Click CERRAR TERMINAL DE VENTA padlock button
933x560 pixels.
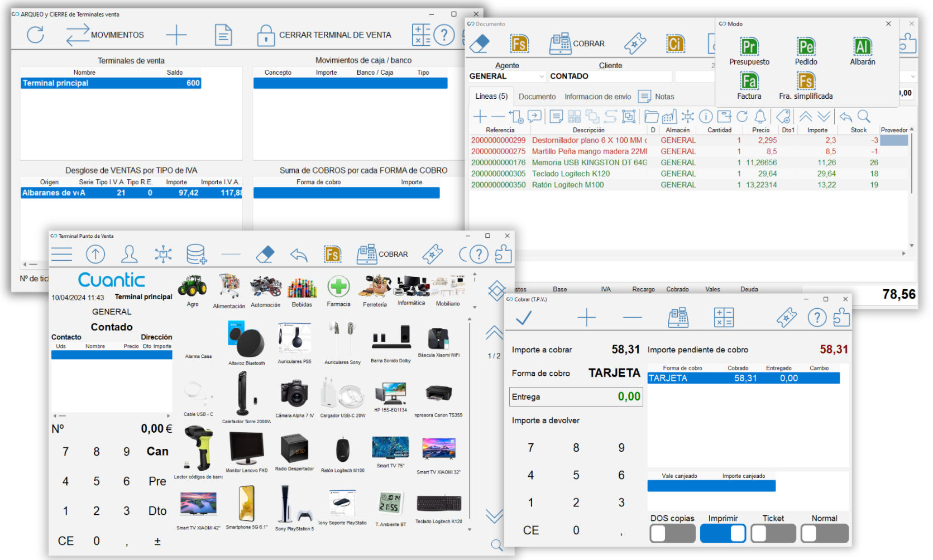point(324,35)
